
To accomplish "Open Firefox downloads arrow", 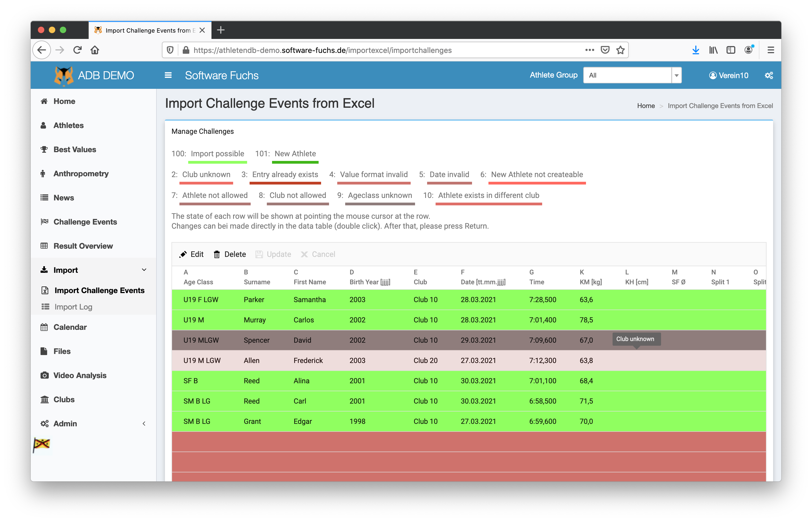I will click(696, 50).
